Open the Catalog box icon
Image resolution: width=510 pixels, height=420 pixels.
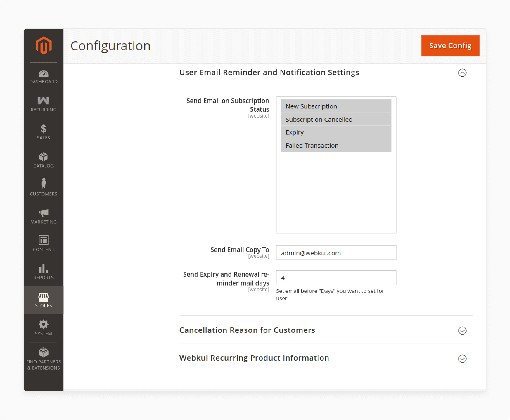[x=44, y=157]
